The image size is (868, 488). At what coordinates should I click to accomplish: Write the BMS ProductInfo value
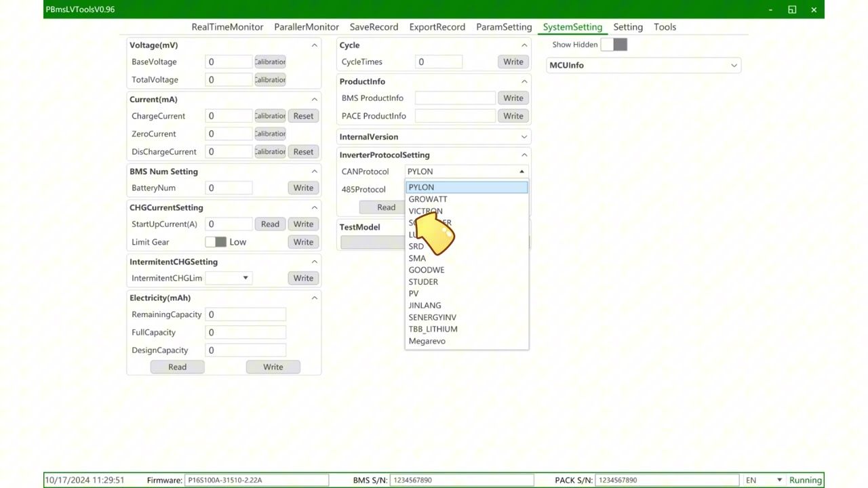[513, 98]
